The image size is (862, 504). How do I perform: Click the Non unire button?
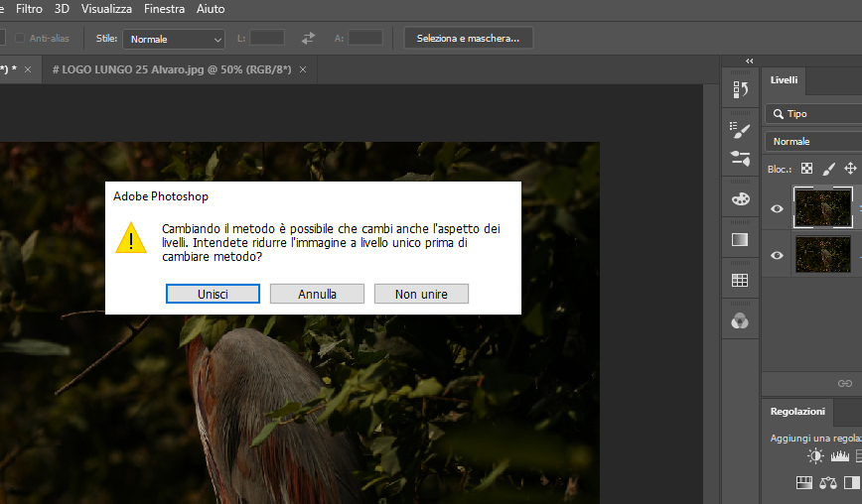coord(421,294)
